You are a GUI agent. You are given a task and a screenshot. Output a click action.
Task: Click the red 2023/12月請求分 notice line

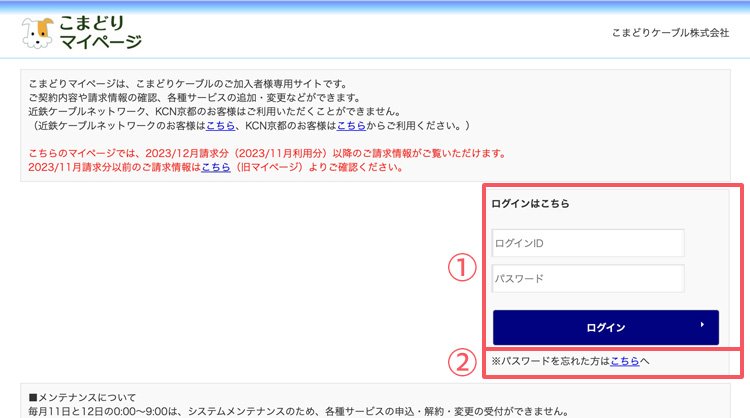(x=267, y=154)
